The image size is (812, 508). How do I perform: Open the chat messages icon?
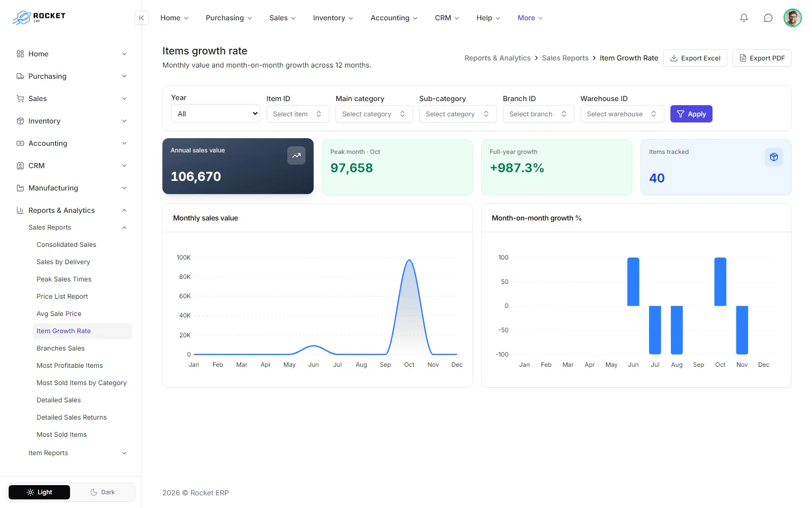[768, 18]
